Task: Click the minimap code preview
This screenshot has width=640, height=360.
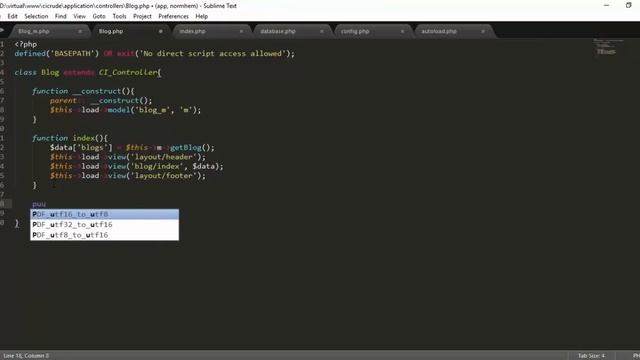Action: (608, 47)
